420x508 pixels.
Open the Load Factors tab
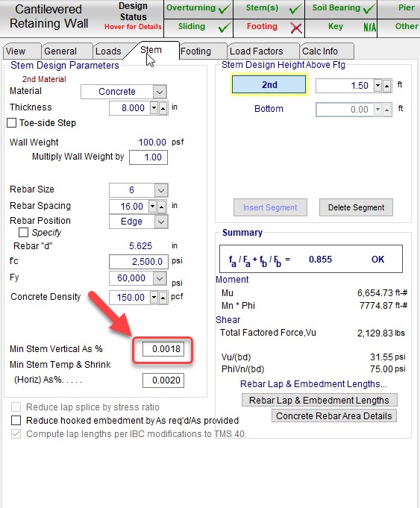coord(256,51)
